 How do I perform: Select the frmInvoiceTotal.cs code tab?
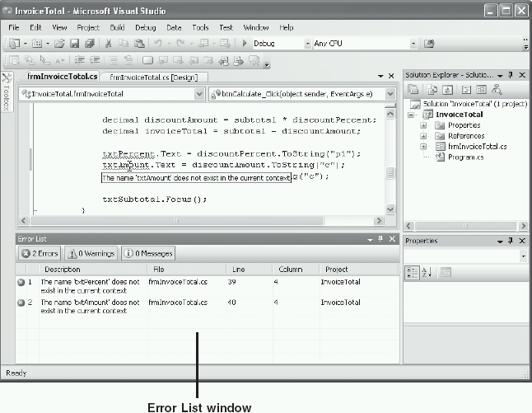(63, 76)
